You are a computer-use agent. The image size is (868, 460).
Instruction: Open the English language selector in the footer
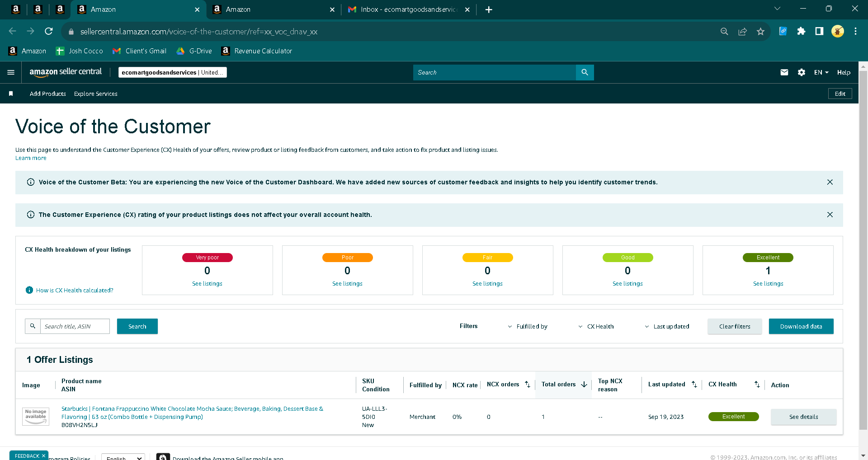click(x=123, y=457)
